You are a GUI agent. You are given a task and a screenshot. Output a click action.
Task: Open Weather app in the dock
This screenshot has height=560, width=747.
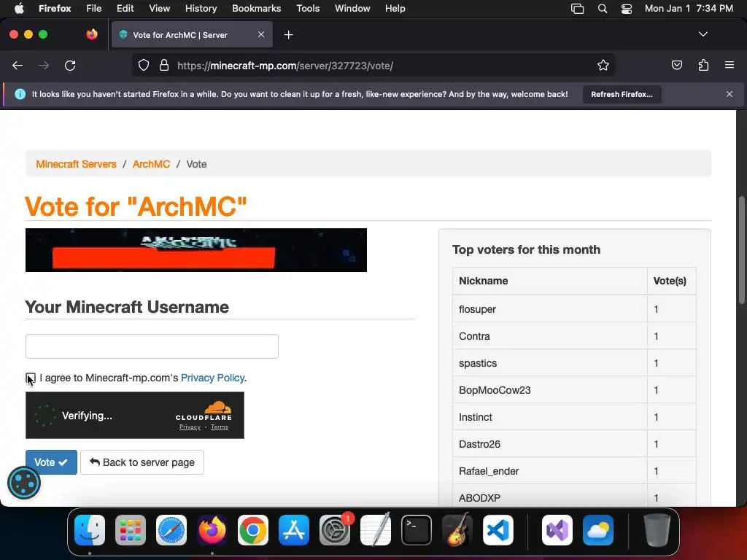(598, 530)
